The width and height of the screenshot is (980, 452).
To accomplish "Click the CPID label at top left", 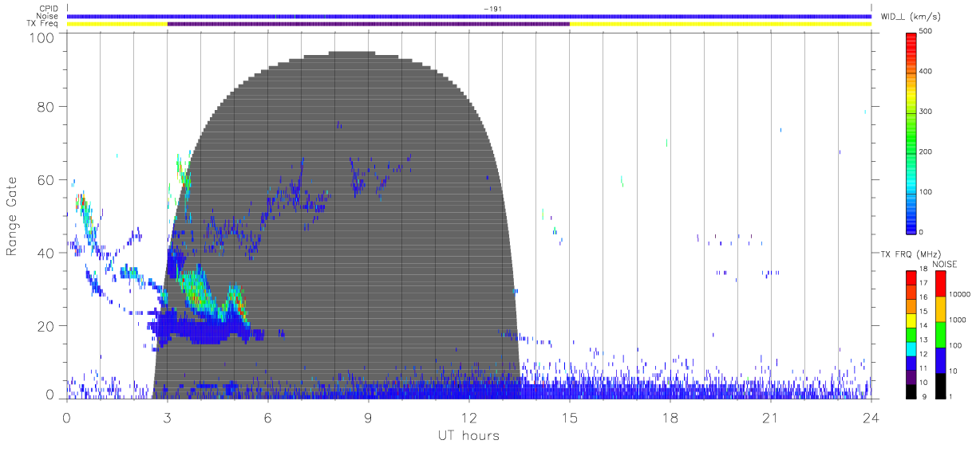I will (x=47, y=9).
